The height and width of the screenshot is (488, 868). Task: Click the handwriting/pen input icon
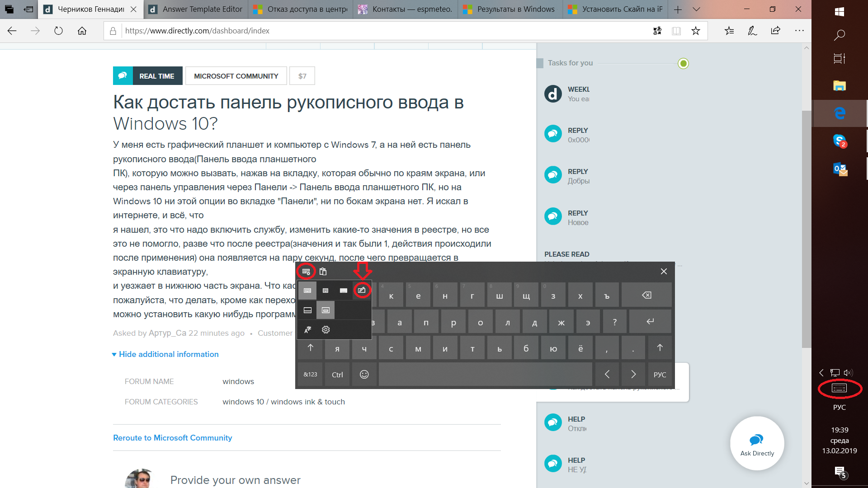(x=362, y=290)
